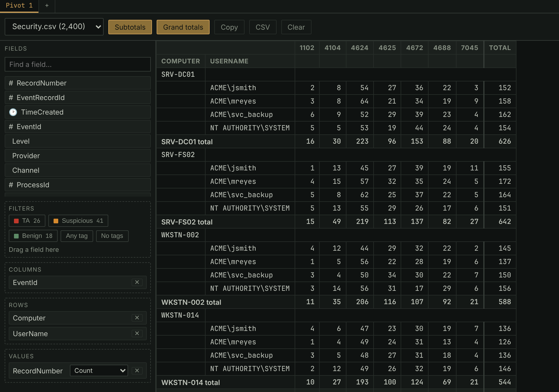
Task: Filter by Suspicious tag
Action: (x=78, y=221)
